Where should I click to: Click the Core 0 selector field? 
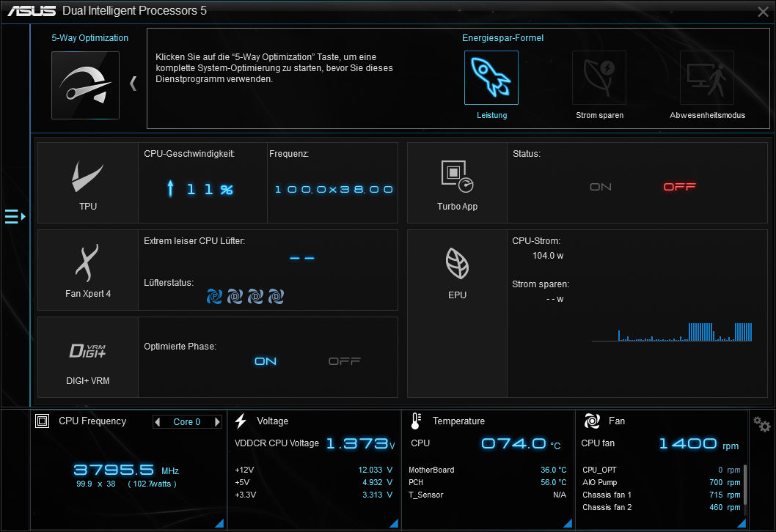click(x=187, y=422)
